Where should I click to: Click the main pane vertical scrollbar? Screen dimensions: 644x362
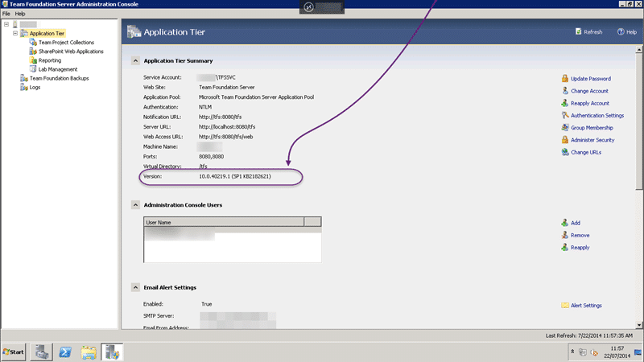click(x=638, y=121)
